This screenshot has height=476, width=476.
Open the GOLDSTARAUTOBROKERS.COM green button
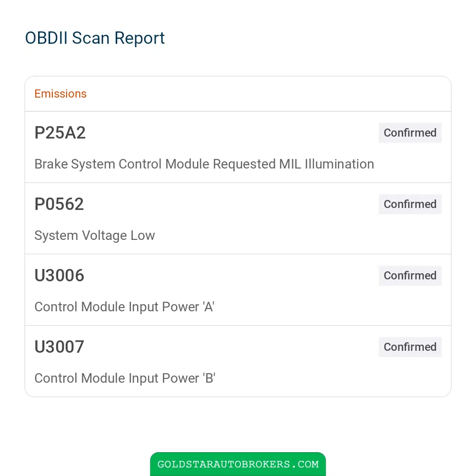click(x=238, y=464)
